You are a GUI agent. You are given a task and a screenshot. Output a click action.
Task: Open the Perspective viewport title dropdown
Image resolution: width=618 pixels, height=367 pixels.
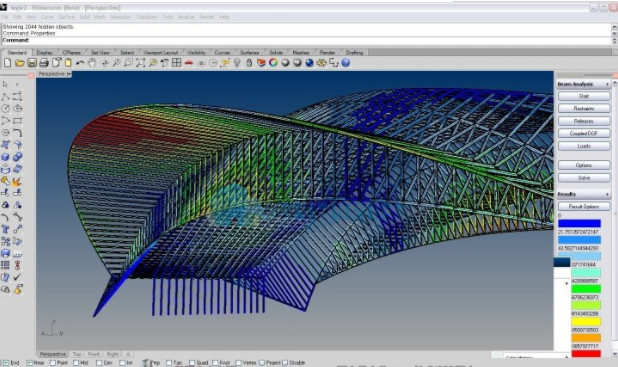tap(69, 74)
